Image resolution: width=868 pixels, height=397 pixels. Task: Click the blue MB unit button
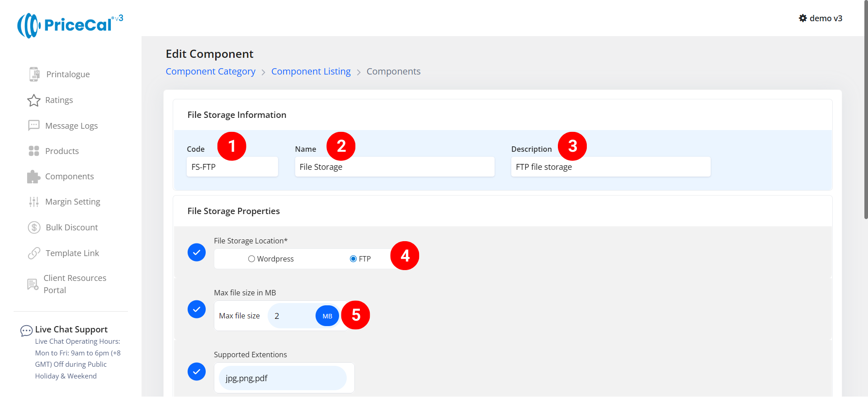tap(327, 316)
